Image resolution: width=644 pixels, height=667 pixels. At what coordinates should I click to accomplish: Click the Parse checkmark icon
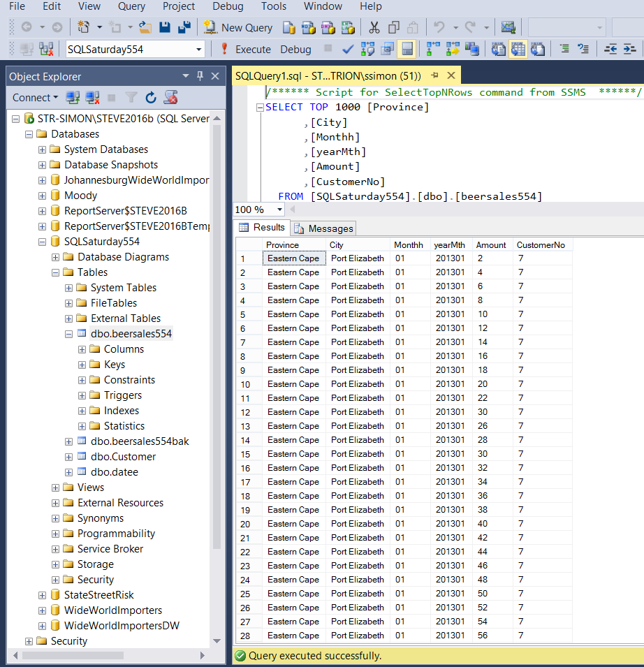[x=347, y=50]
